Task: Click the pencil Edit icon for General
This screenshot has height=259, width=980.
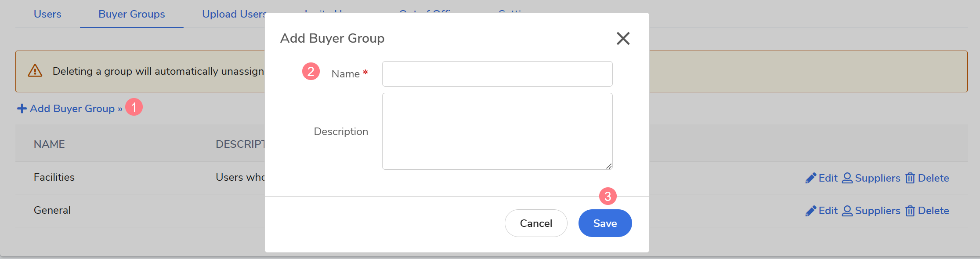Action: coord(811,211)
